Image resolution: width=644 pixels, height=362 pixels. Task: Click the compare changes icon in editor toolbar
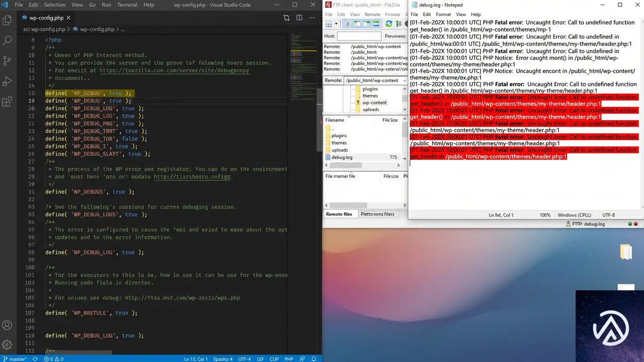tap(286, 18)
